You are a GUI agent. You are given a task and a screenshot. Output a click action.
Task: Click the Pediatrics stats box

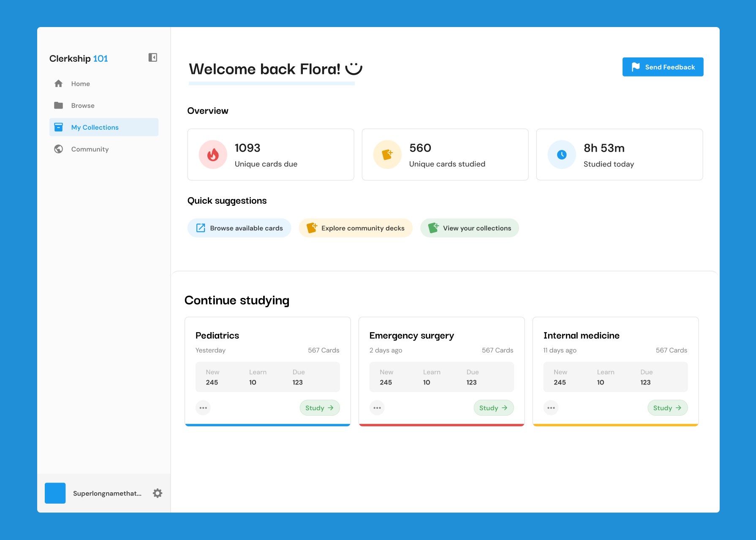268,377
